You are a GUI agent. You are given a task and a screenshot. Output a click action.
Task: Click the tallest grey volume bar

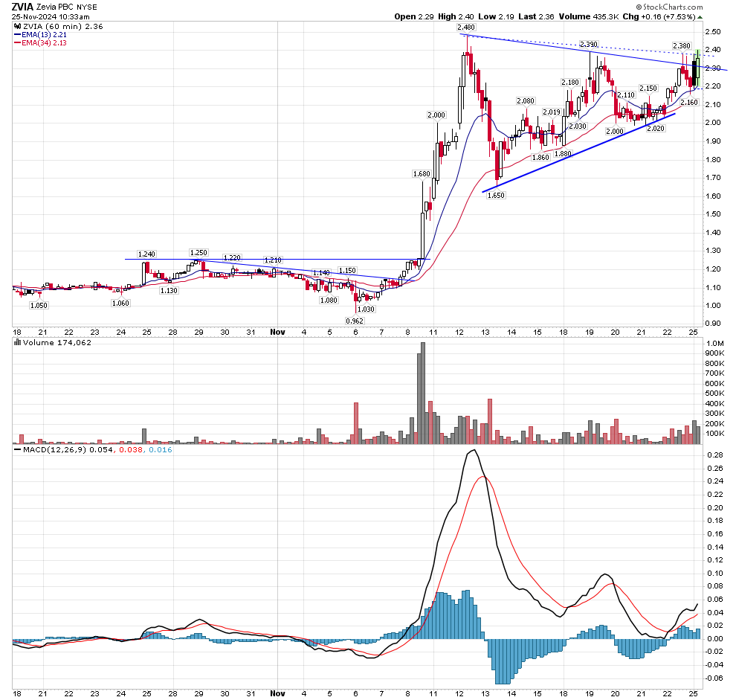423,393
